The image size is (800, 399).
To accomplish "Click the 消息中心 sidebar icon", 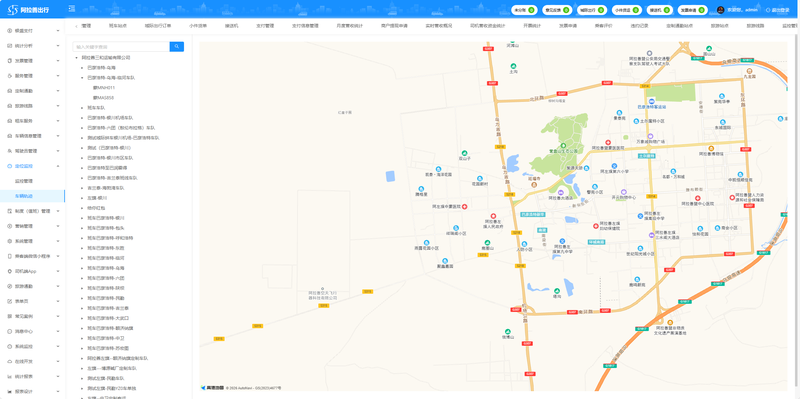I will 10,332.
